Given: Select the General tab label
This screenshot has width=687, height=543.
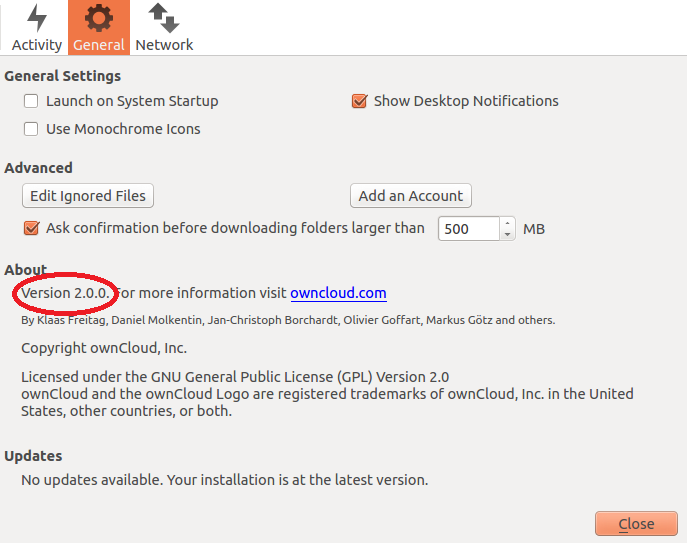Looking at the screenshot, I should [x=99, y=45].
